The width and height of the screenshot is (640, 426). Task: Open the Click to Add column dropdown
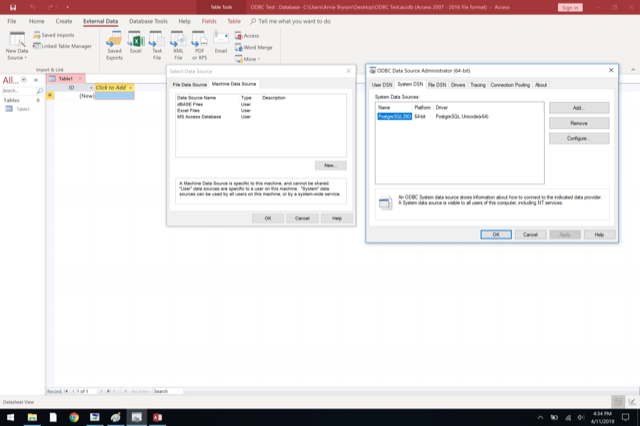(130, 88)
